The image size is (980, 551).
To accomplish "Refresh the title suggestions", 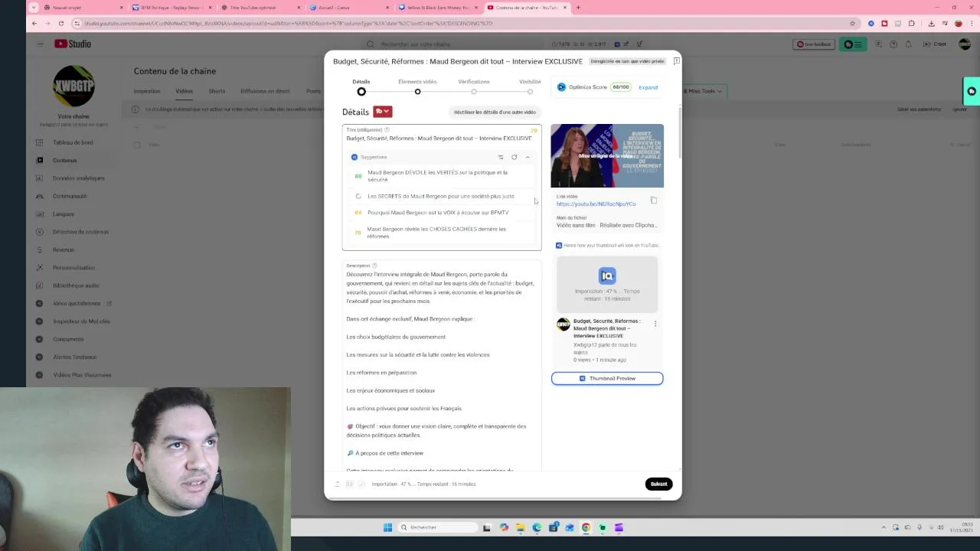I will click(514, 157).
